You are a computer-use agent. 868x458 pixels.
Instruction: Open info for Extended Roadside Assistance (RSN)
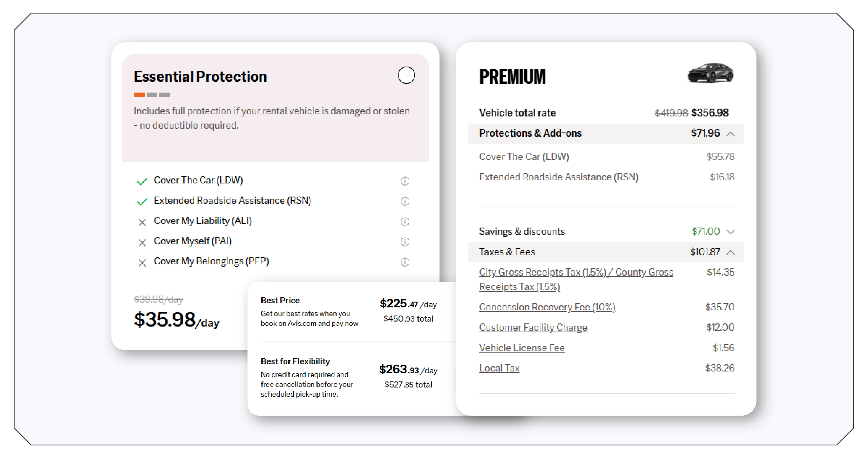405,201
